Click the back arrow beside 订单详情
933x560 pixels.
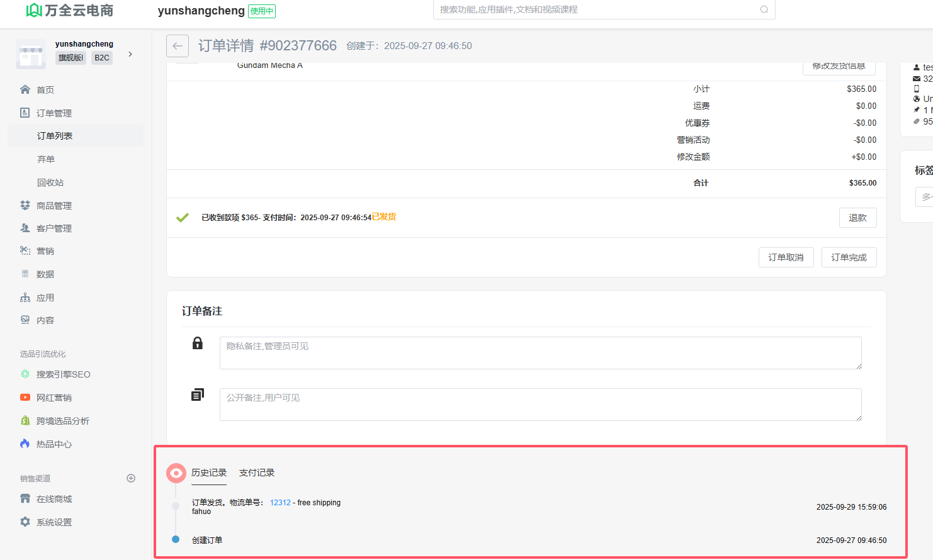pyautogui.click(x=178, y=46)
